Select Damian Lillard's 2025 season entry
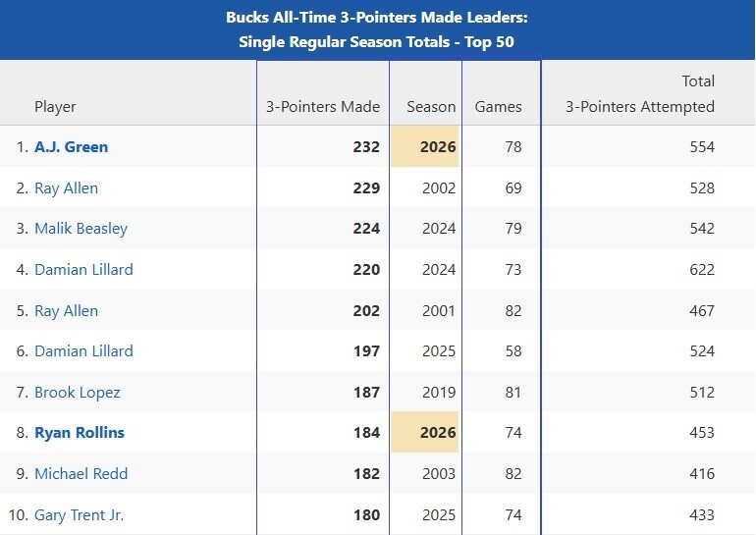 83,351
